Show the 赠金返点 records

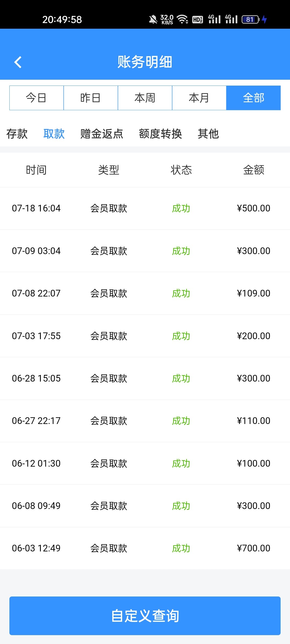(x=102, y=134)
